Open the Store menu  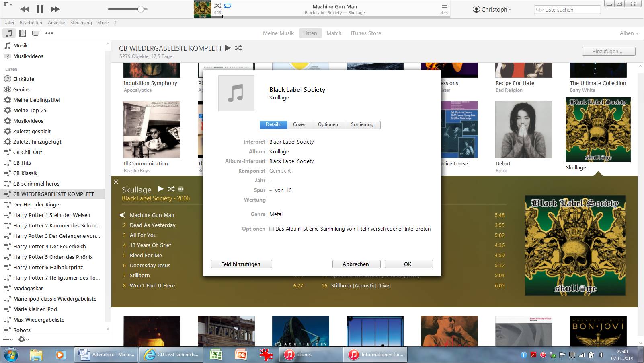[103, 23]
